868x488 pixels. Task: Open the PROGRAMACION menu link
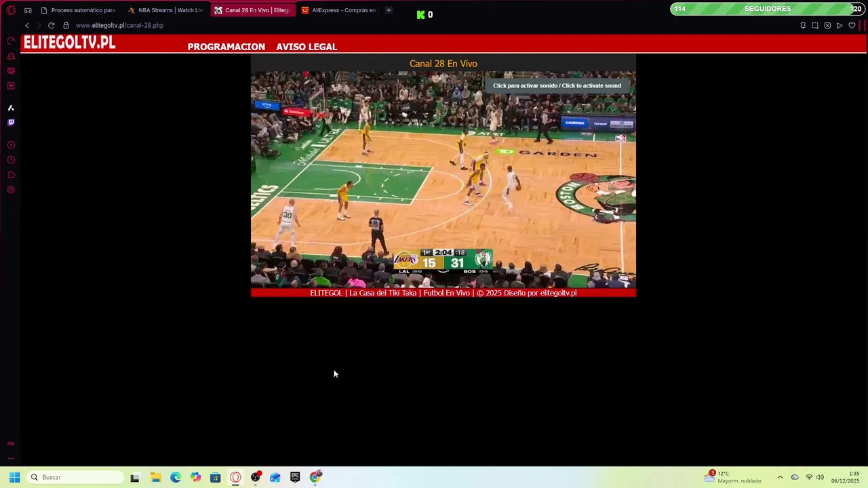[226, 47]
